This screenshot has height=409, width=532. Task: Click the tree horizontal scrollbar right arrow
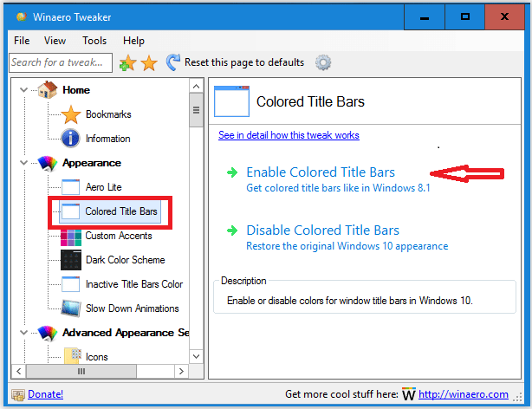click(181, 372)
